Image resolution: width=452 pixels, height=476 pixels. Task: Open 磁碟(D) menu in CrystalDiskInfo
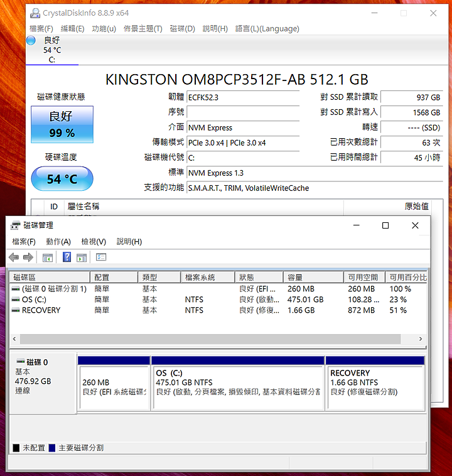click(x=183, y=28)
